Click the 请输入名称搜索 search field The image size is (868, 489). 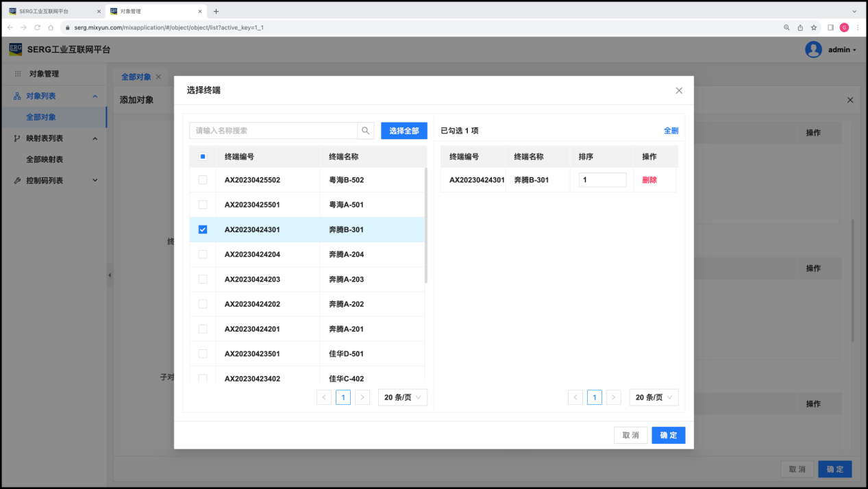point(273,131)
